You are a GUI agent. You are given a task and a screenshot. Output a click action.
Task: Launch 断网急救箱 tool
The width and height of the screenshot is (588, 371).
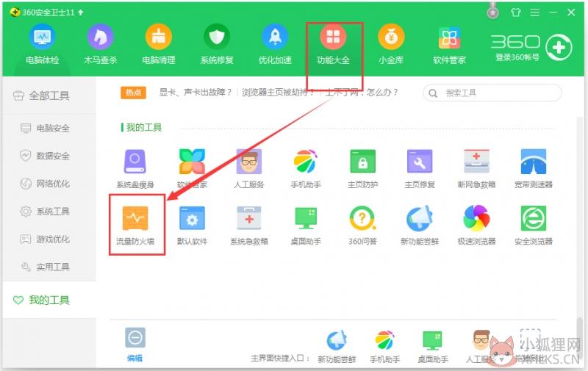476,169
